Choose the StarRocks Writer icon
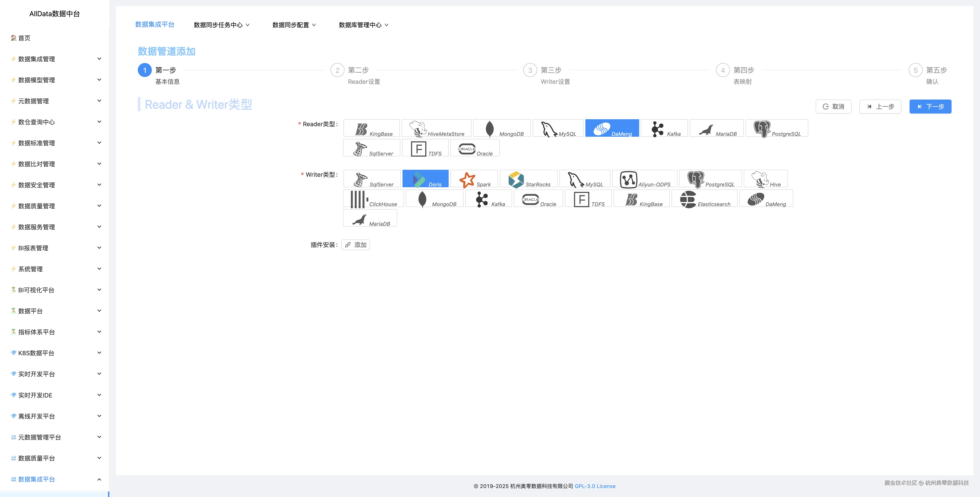The image size is (980, 497). 529,178
